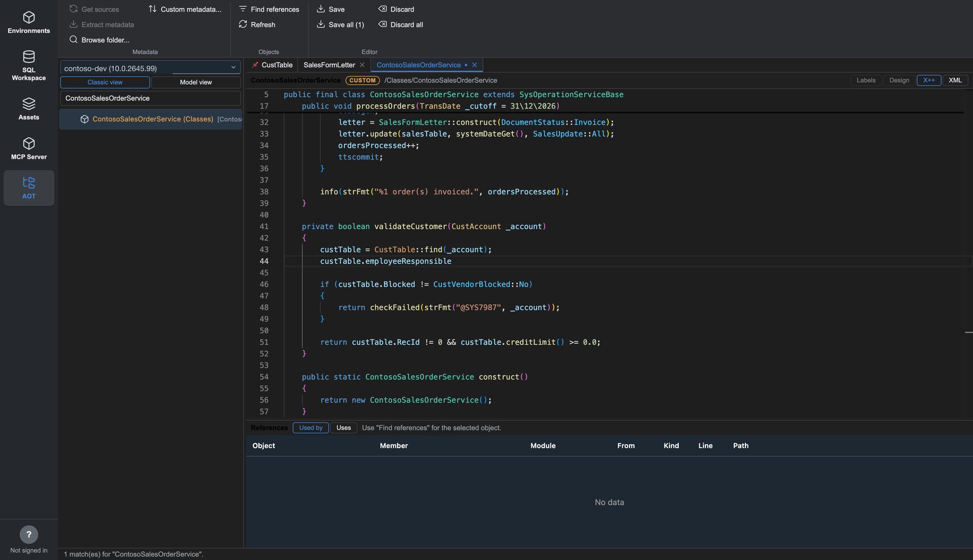Select the AOT sidebar item
The image size is (973, 560).
pyautogui.click(x=29, y=188)
